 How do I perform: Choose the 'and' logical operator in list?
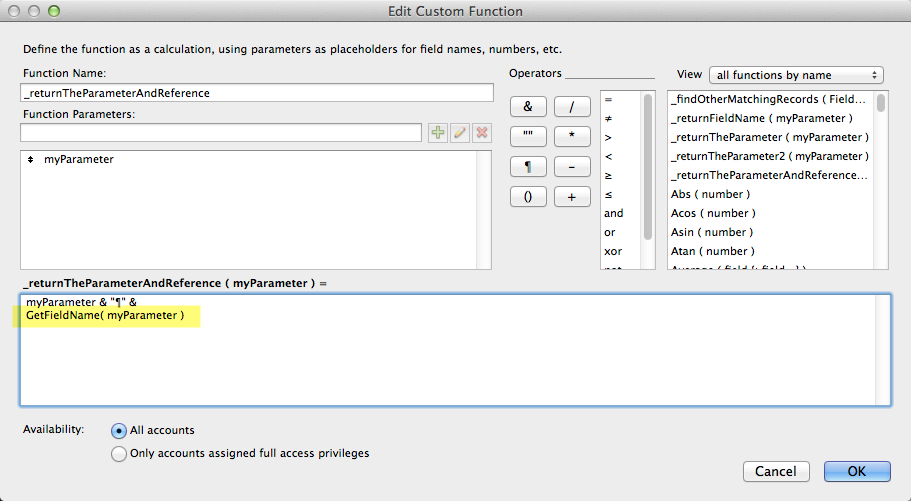(614, 213)
